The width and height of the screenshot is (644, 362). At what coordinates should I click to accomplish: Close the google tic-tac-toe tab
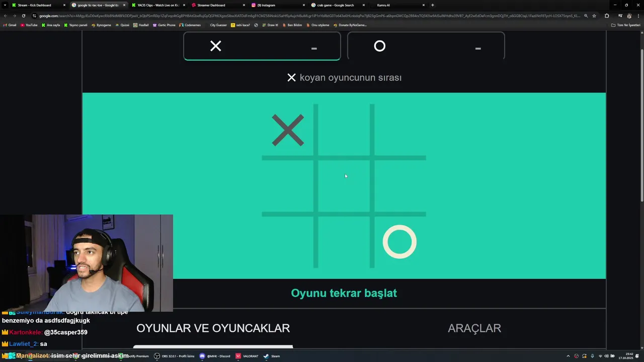124,5
